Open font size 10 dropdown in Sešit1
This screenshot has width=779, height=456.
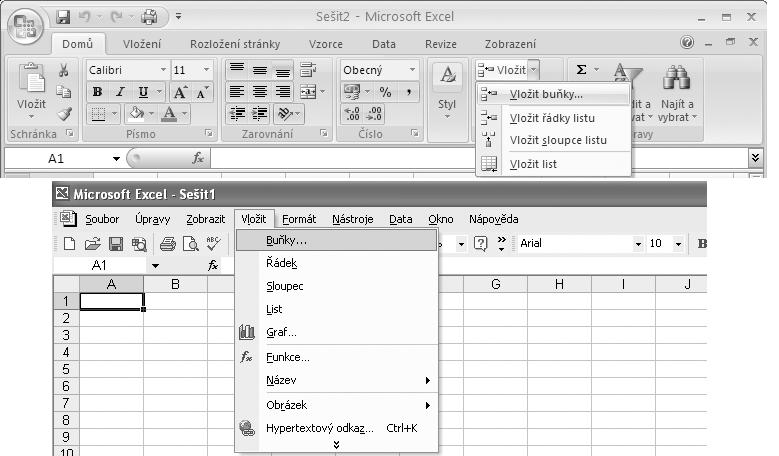678,243
